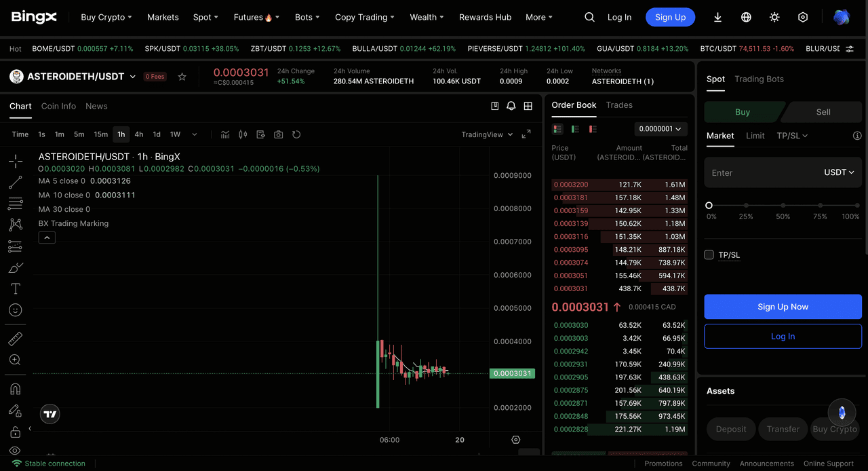Viewport: 868px width, 471px height.
Task: Switch to Sell order side
Action: [x=823, y=112]
